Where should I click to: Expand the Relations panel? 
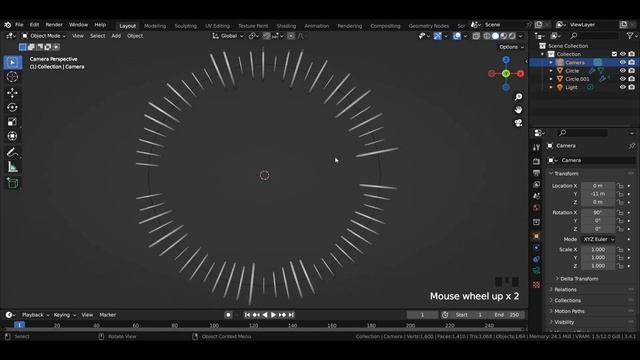coord(565,289)
